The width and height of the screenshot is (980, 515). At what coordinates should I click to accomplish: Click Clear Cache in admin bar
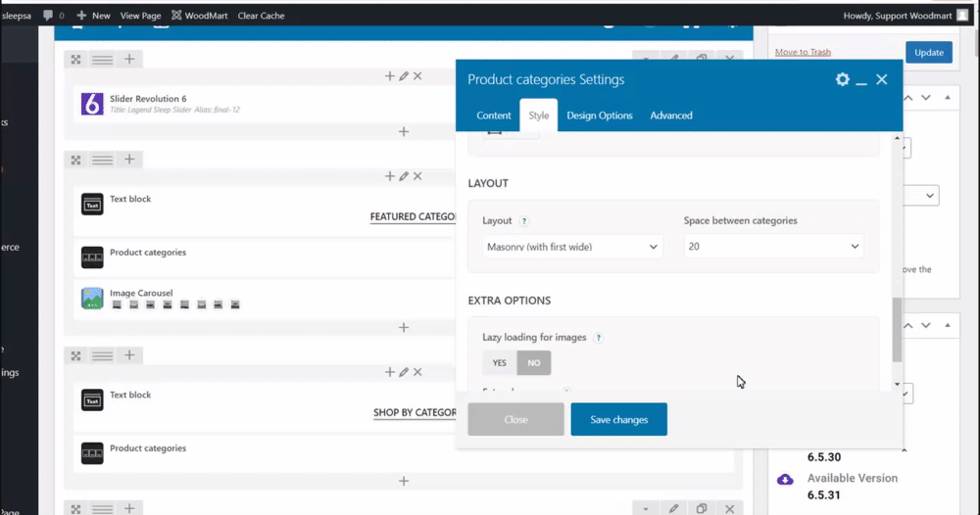[x=262, y=15]
